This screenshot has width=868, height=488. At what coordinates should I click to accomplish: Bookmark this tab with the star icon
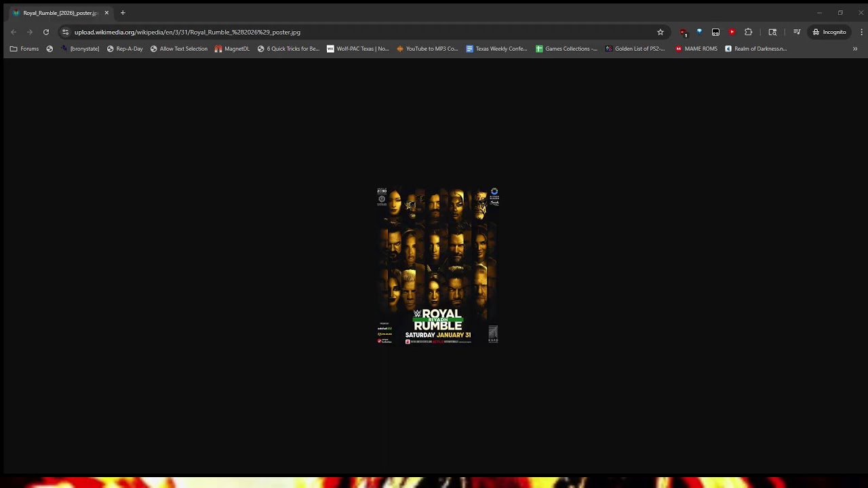coord(660,32)
